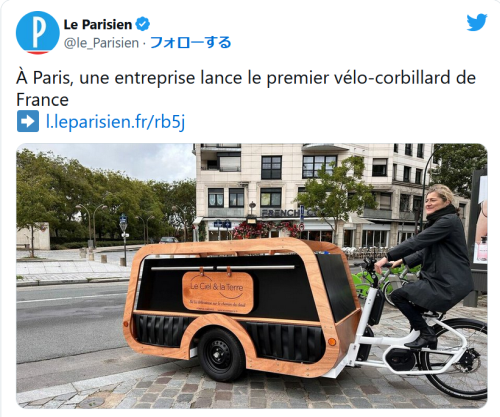
Task: Click the word France in tweet
Action: point(42,100)
